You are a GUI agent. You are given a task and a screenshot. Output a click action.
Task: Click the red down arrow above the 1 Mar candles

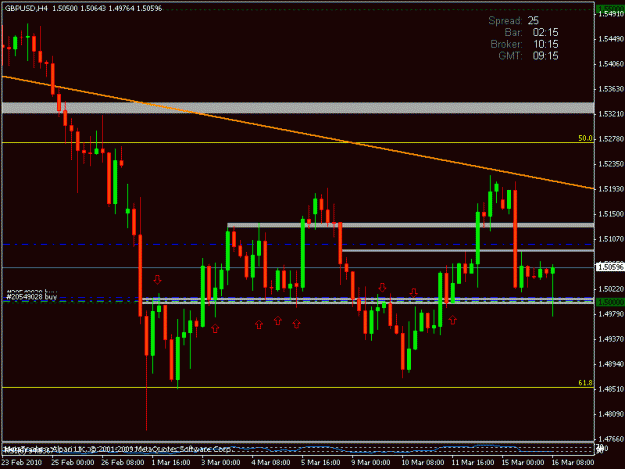[157, 279]
